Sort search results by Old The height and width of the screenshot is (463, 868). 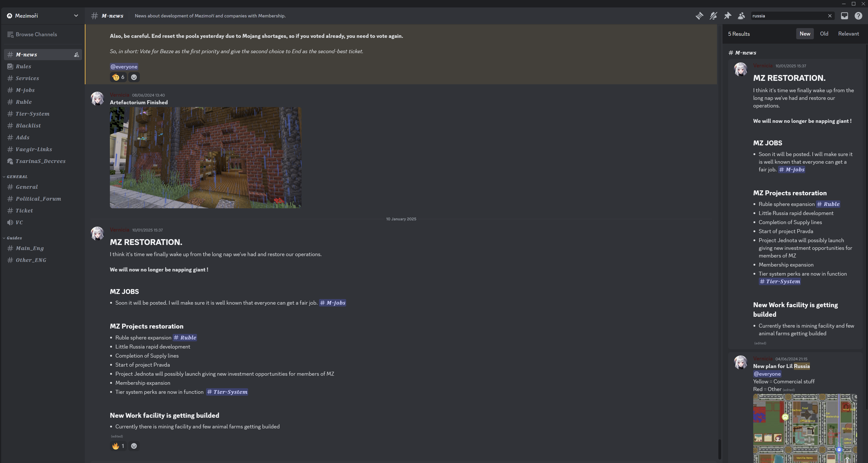coord(824,34)
